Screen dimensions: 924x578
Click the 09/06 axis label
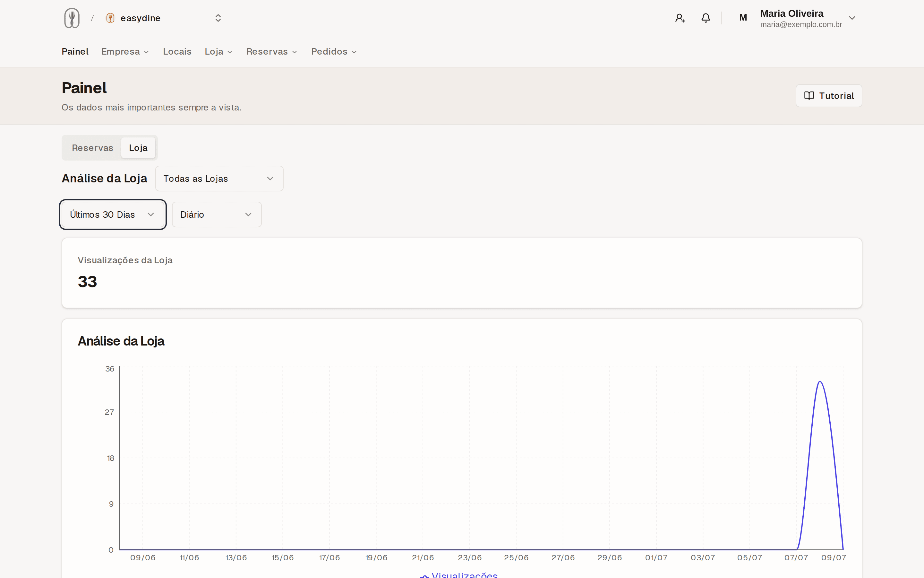coord(143,558)
